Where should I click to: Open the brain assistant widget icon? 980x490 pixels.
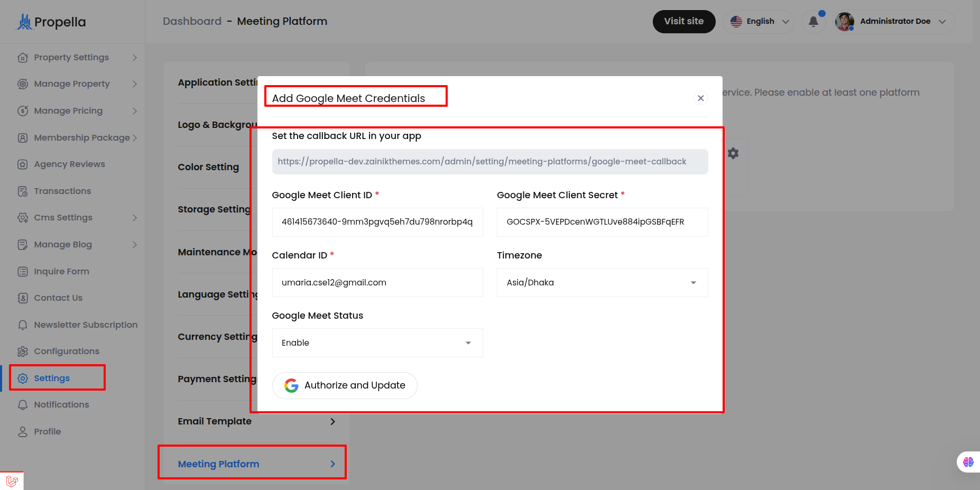[968, 462]
